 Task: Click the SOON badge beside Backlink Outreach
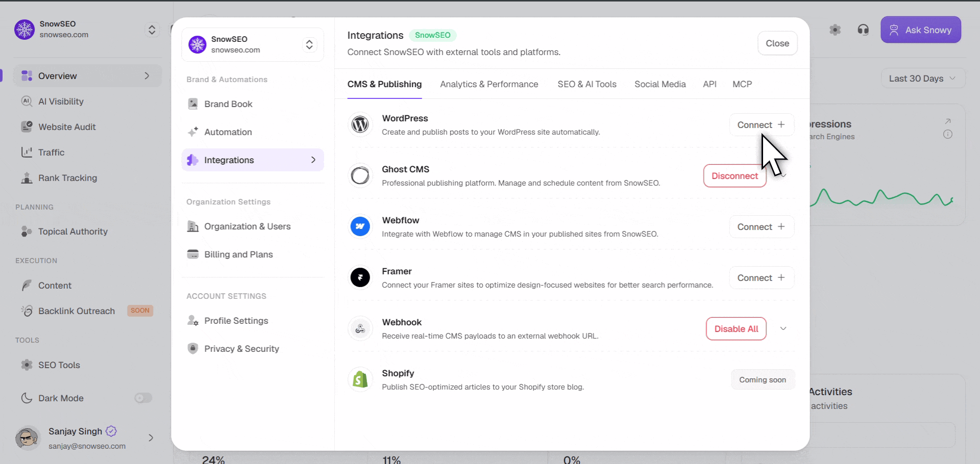point(140,311)
